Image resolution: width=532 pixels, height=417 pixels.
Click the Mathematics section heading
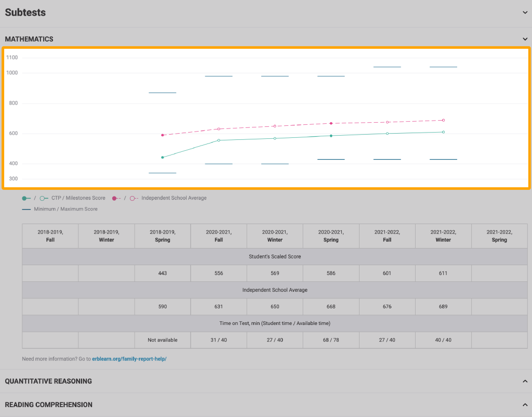click(x=29, y=39)
